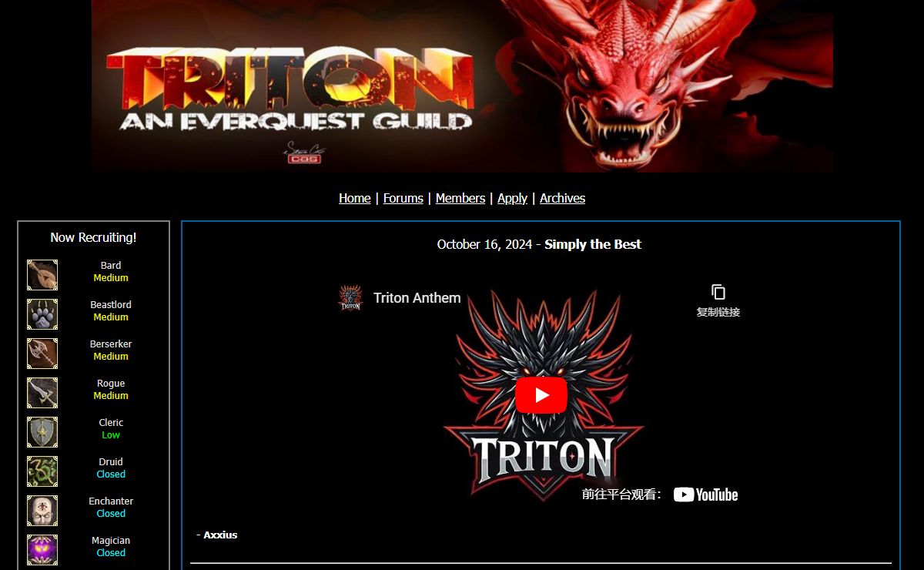
Task: Click the Berserker class name text
Action: click(x=111, y=344)
